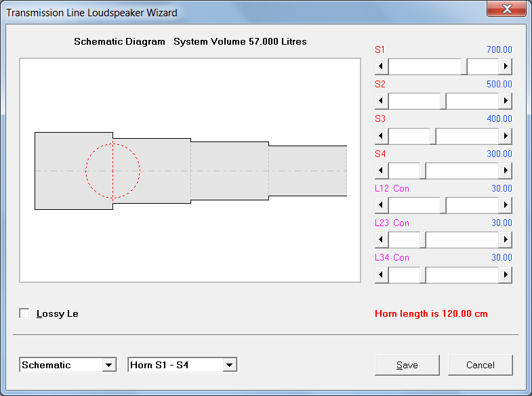Click the L23 Con slider thumb

point(423,240)
